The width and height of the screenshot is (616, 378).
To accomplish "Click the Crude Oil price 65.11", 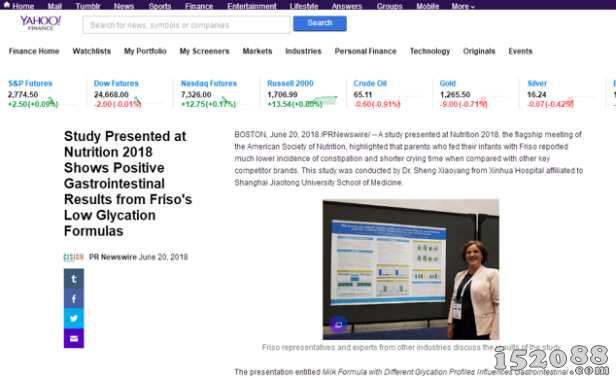I will click(x=363, y=95).
